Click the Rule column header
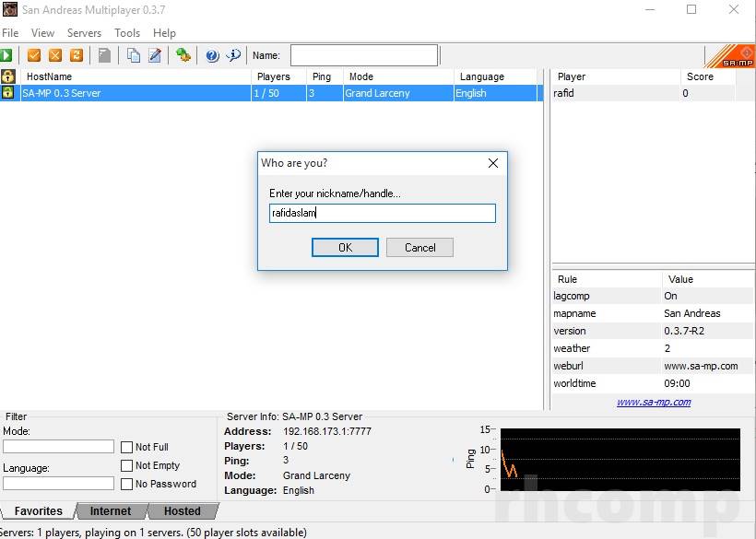 tap(607, 279)
